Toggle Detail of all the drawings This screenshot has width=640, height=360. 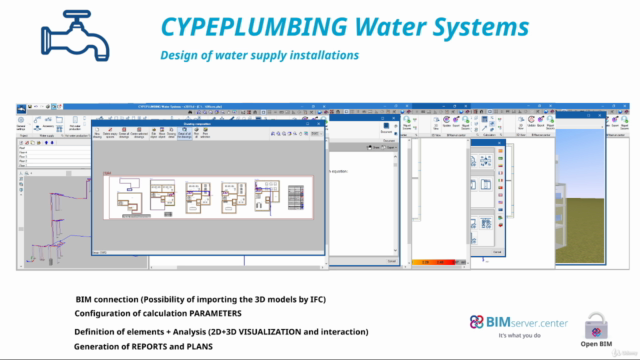[x=184, y=133]
